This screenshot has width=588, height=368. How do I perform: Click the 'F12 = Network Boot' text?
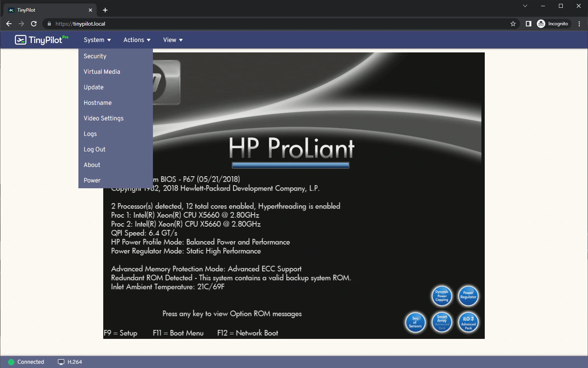[x=248, y=333]
